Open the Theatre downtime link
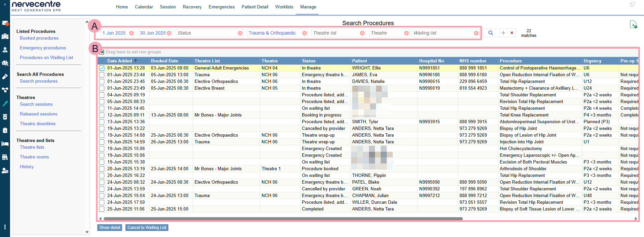Image resolution: width=644 pixels, height=237 pixels. point(38,124)
